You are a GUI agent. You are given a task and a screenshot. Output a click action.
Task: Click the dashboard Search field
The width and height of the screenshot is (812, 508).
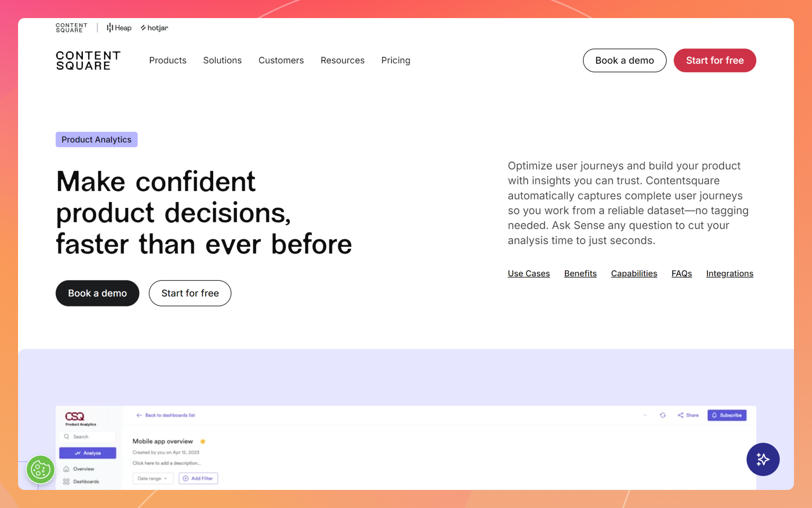point(88,437)
